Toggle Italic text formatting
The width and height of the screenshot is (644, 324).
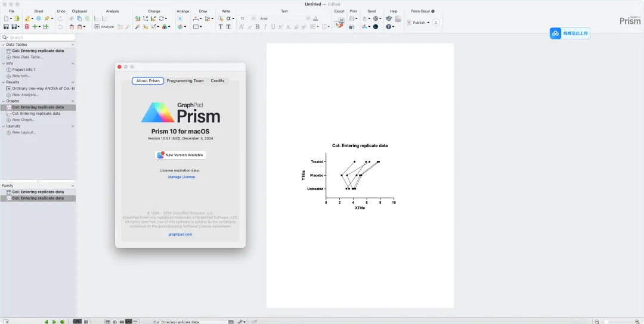pos(265,27)
